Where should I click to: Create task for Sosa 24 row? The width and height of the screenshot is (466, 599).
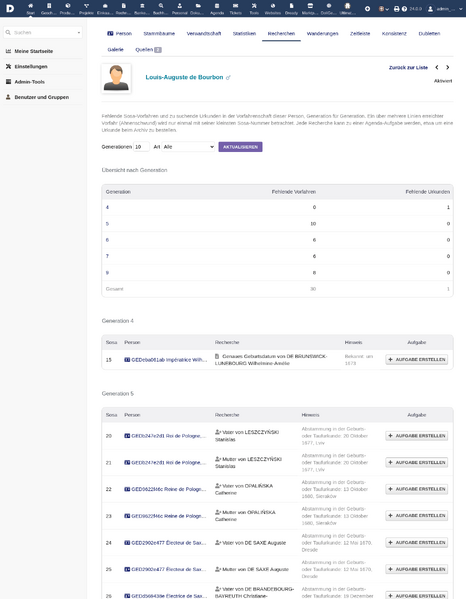[x=417, y=542]
